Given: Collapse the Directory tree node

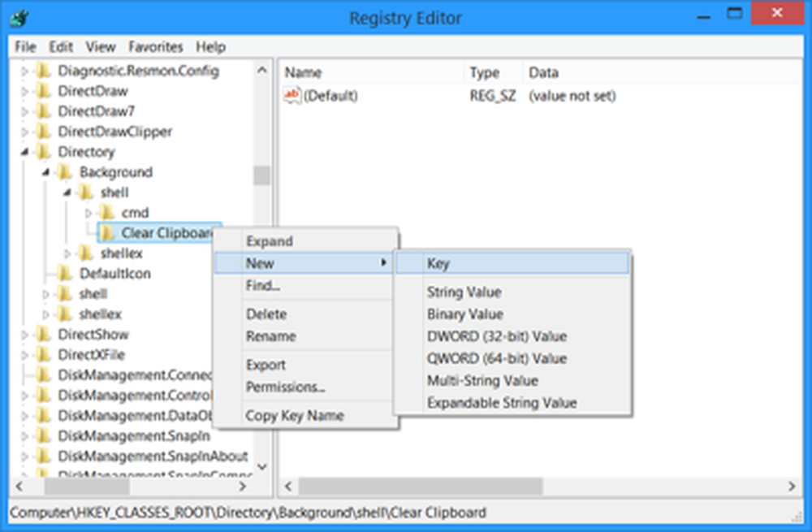Looking at the screenshot, I should 25,152.
